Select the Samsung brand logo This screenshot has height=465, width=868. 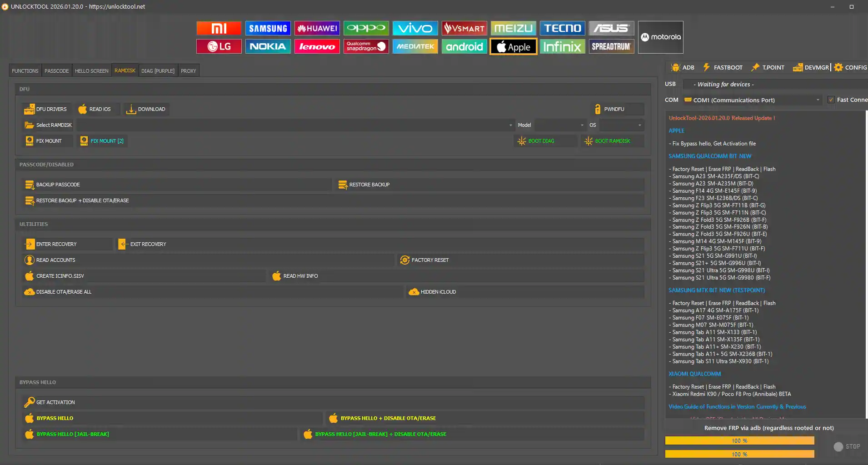pos(268,28)
